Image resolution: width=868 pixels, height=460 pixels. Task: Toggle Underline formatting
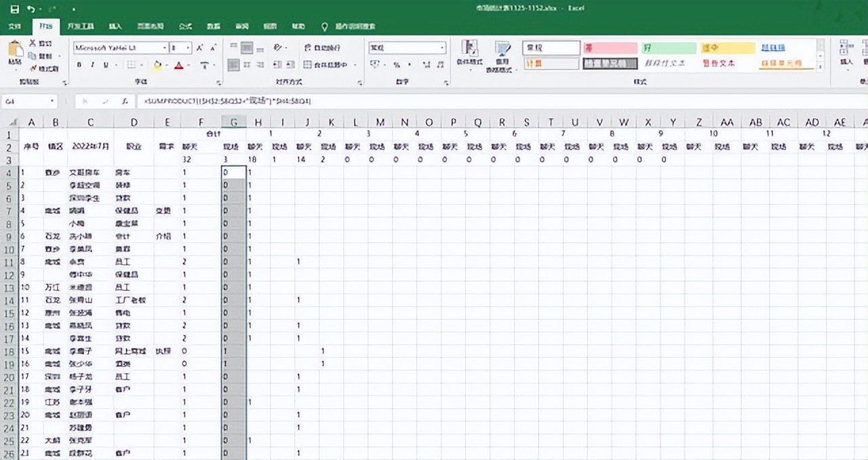106,65
